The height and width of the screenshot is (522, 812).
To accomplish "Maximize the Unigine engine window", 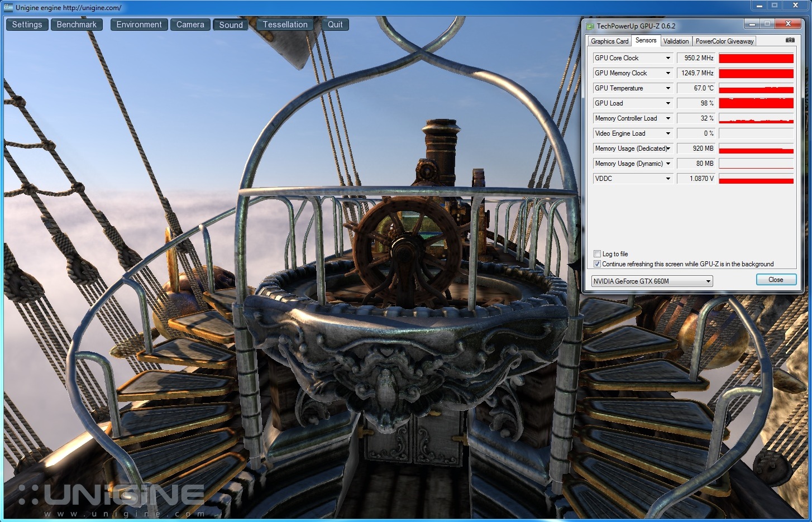I will coord(774,6).
